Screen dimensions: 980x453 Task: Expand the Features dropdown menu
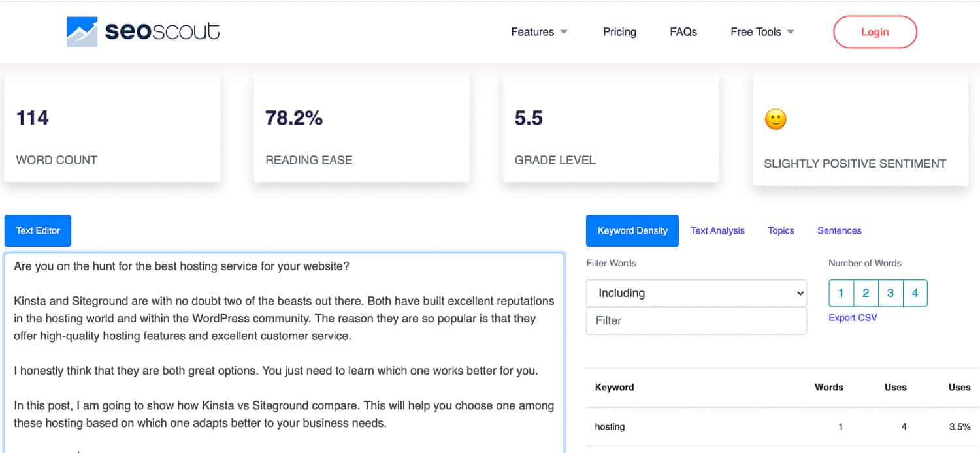[539, 32]
